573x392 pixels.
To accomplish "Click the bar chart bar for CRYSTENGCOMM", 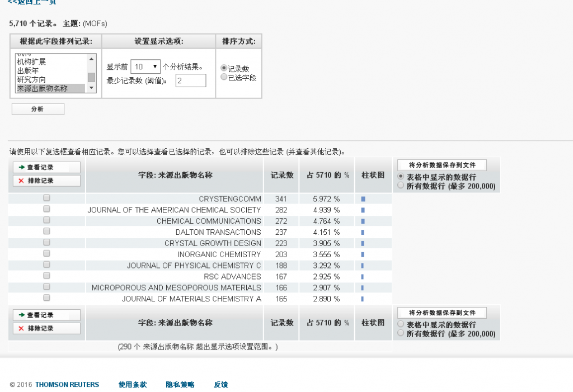I will pyautogui.click(x=363, y=199).
